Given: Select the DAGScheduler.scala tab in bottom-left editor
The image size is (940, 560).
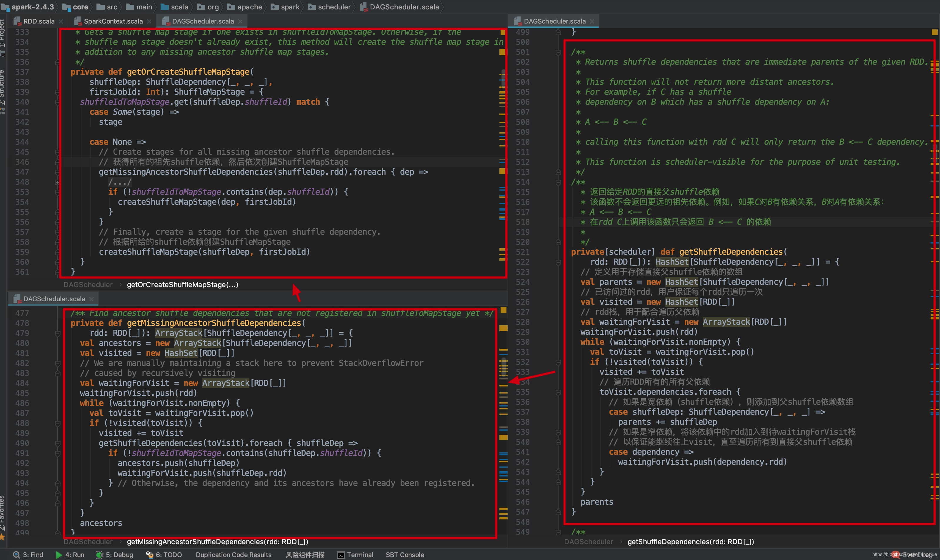Looking at the screenshot, I should 54,299.
